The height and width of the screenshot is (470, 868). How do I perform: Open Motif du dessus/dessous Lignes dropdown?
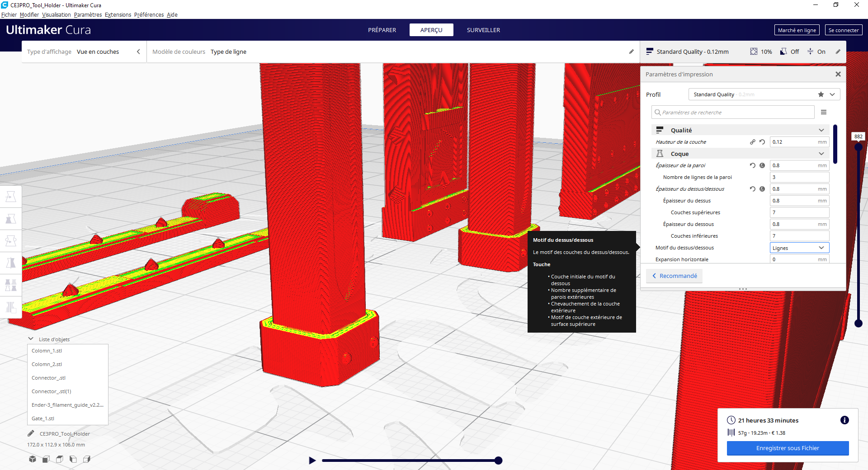click(799, 248)
